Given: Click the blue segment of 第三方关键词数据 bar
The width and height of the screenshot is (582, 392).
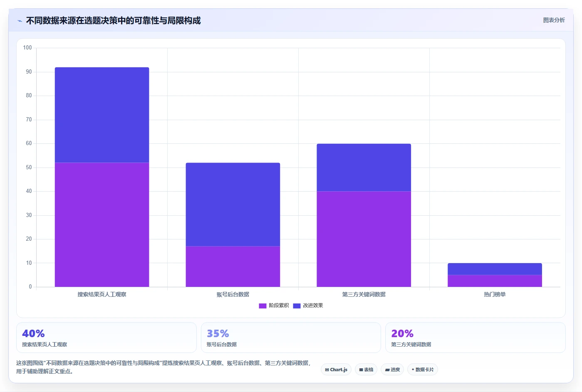Looking at the screenshot, I should click(364, 168).
